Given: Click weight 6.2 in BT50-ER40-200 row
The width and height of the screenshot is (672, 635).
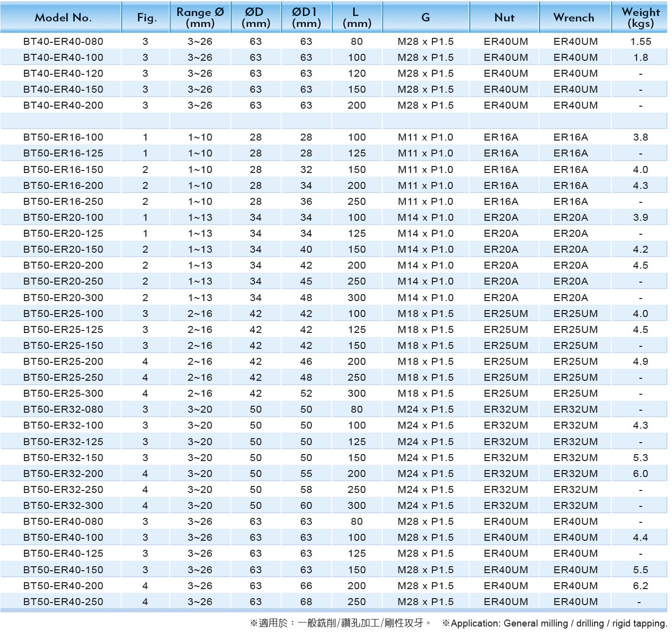Looking at the screenshot, I should coord(641,586).
